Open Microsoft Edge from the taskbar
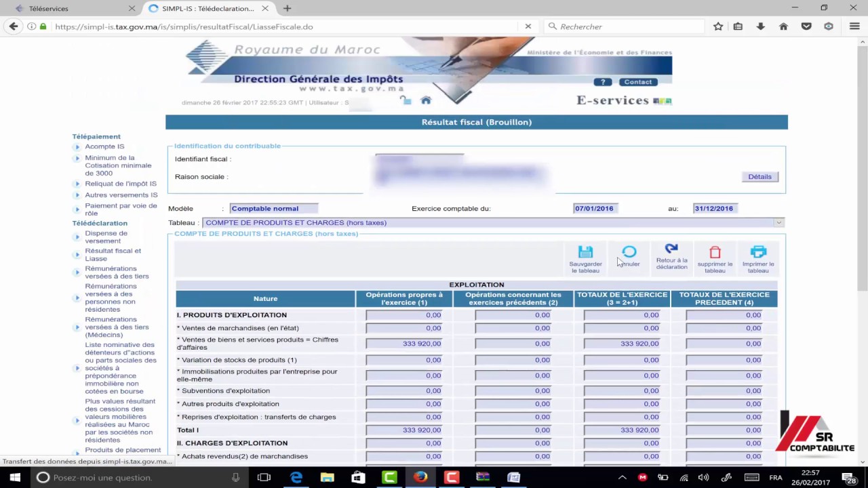The width and height of the screenshot is (868, 488). (296, 477)
